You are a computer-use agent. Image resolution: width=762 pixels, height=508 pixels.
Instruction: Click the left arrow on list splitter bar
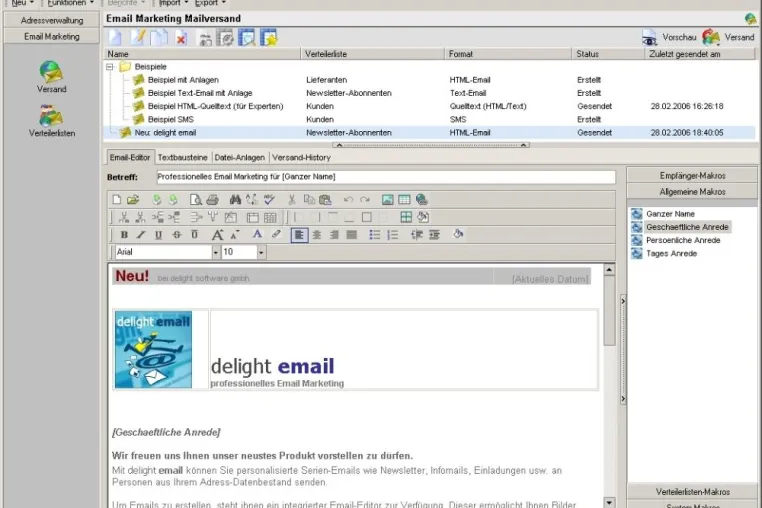[339, 145]
